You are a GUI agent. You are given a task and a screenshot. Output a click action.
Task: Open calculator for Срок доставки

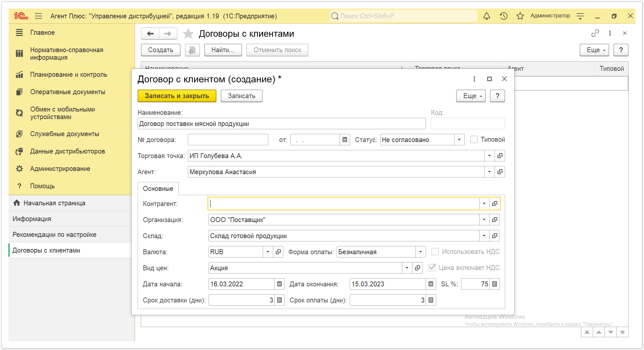pos(279,300)
